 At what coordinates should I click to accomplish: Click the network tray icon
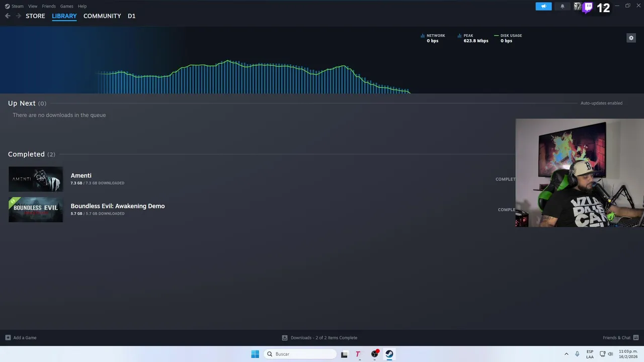603,354
